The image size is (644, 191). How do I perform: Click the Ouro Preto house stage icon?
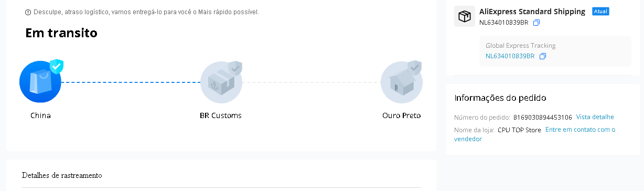pos(402,82)
